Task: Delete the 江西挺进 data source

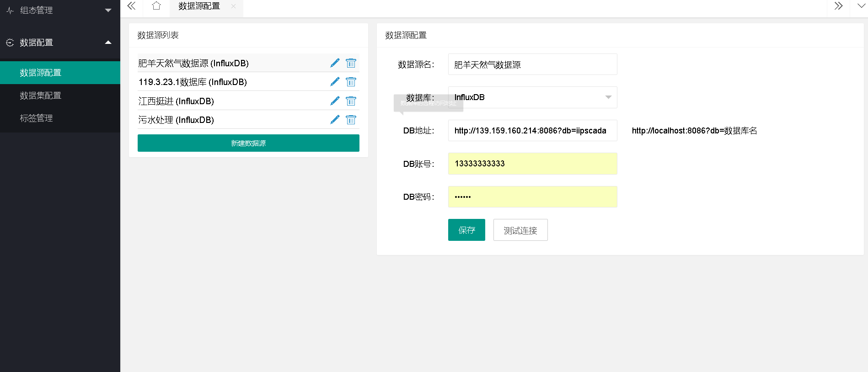Action: [351, 101]
